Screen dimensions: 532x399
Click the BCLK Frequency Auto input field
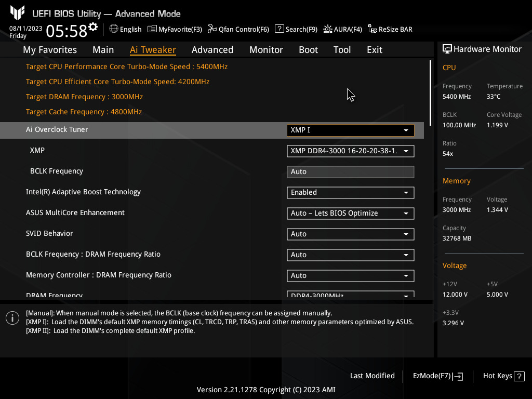coord(351,171)
